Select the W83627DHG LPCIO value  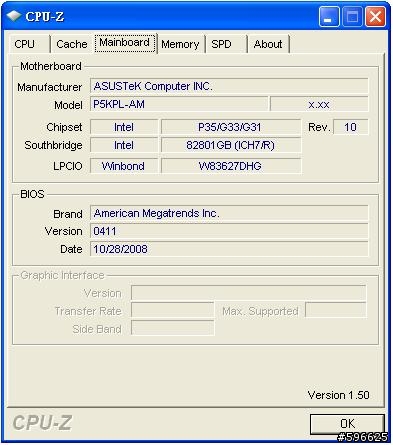pyautogui.click(x=231, y=166)
